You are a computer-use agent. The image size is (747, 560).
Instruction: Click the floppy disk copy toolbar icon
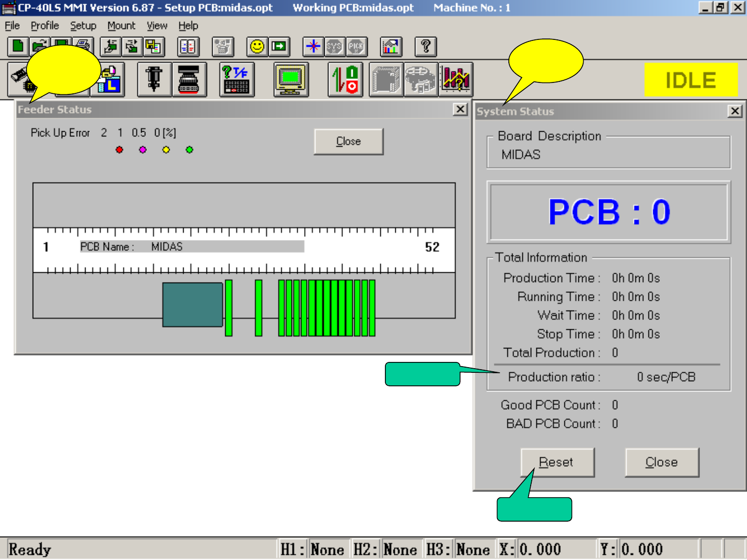click(153, 47)
